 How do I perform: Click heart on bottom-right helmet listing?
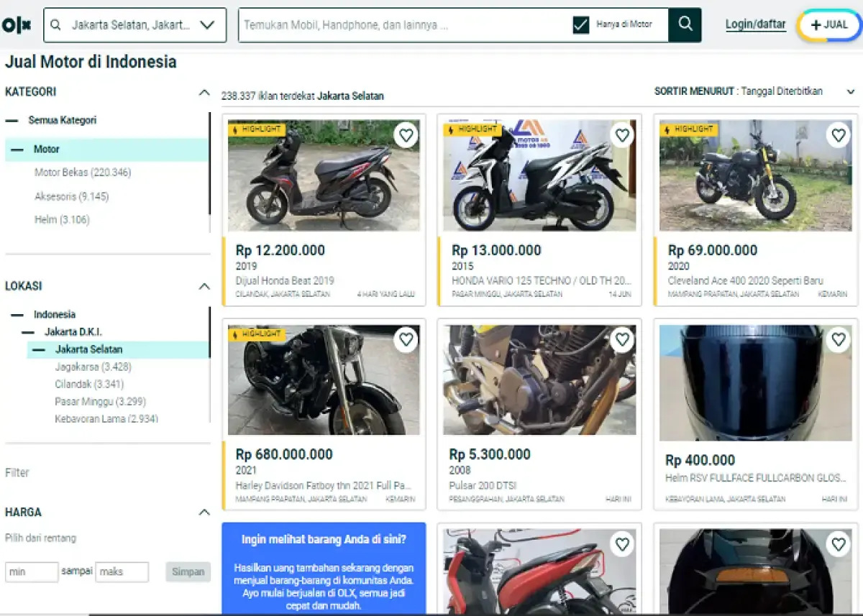coord(839,544)
